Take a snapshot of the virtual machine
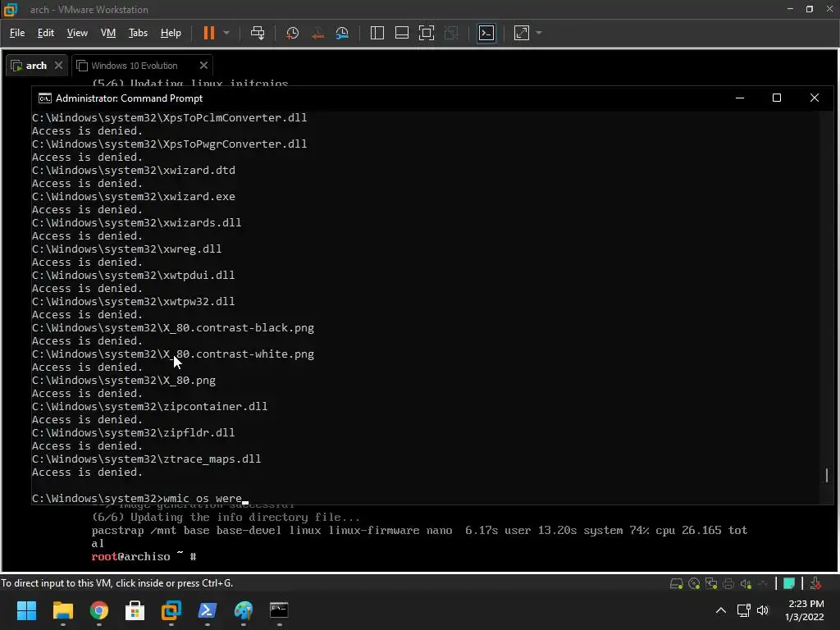Image resolution: width=840 pixels, height=630 pixels. 293,33
